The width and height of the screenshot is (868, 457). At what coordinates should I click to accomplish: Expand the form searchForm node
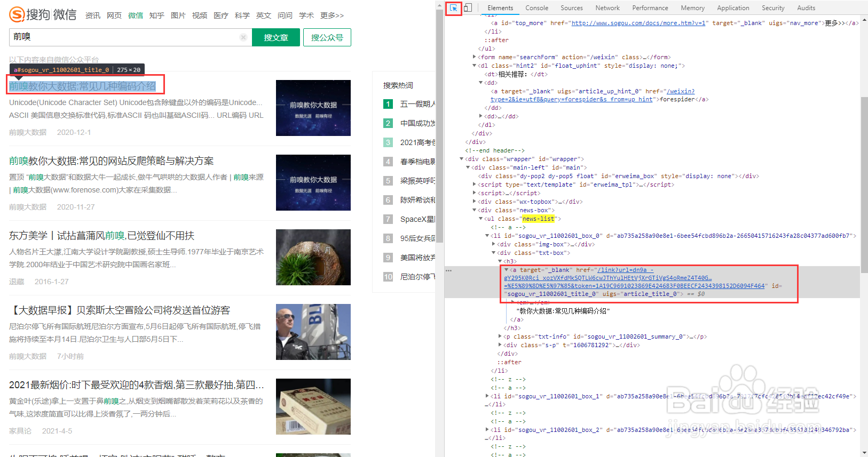pyautogui.click(x=474, y=57)
